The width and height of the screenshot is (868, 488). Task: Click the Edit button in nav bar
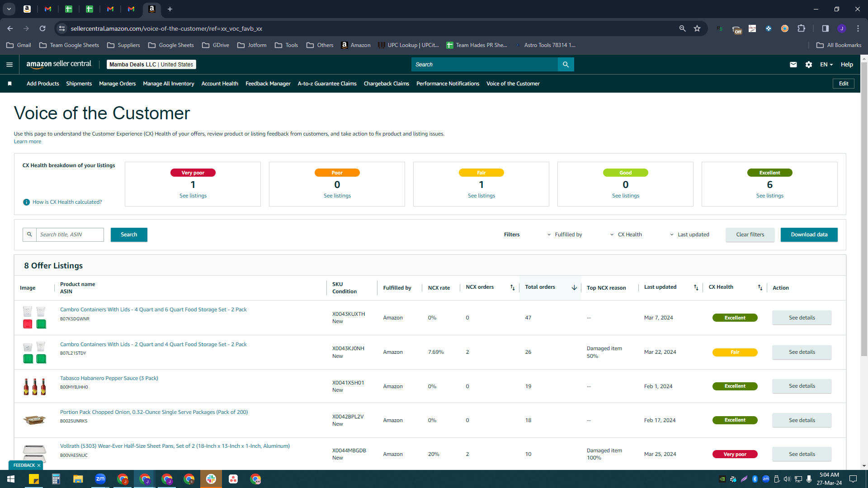844,84
